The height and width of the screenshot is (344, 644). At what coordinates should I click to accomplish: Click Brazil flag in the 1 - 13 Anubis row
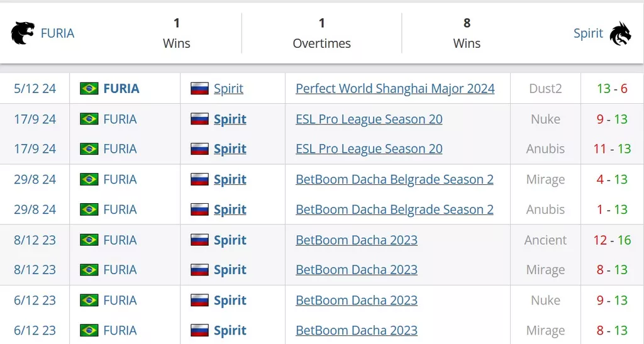[x=89, y=209]
